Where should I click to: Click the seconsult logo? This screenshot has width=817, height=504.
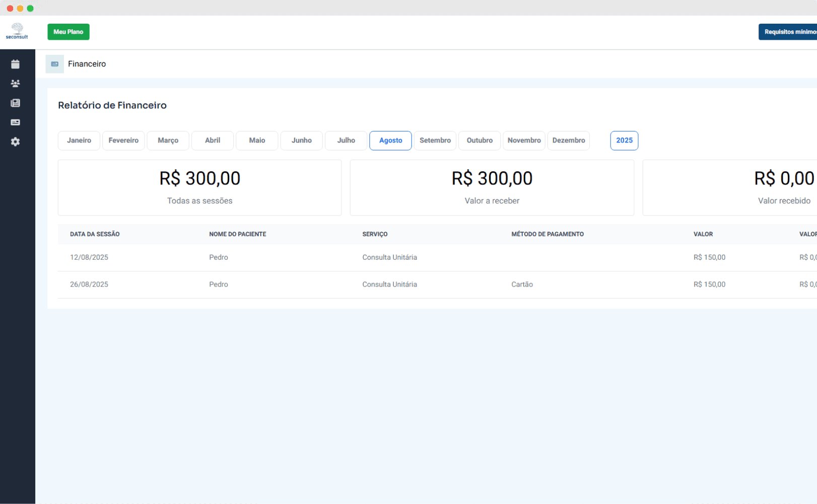(x=17, y=31)
